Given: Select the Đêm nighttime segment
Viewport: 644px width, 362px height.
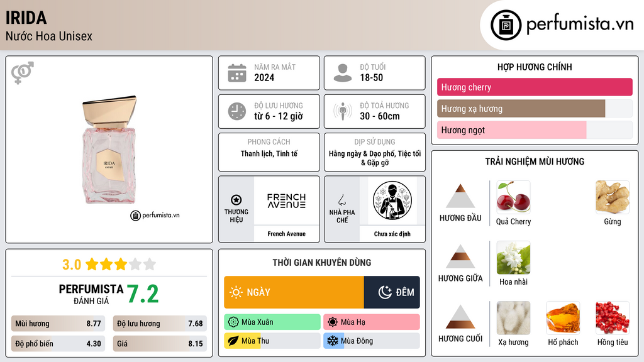Looking at the screenshot, I should [x=392, y=292].
